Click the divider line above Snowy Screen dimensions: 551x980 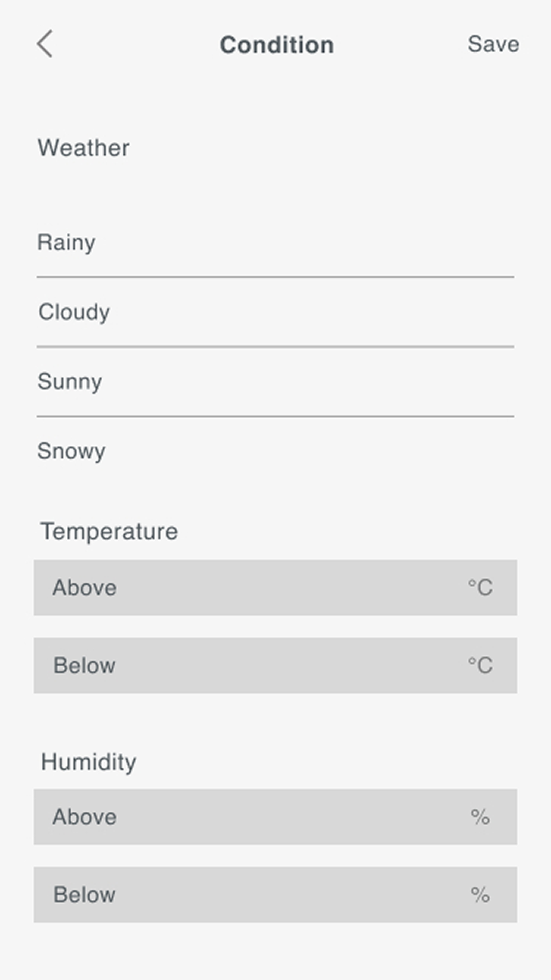coord(275,417)
